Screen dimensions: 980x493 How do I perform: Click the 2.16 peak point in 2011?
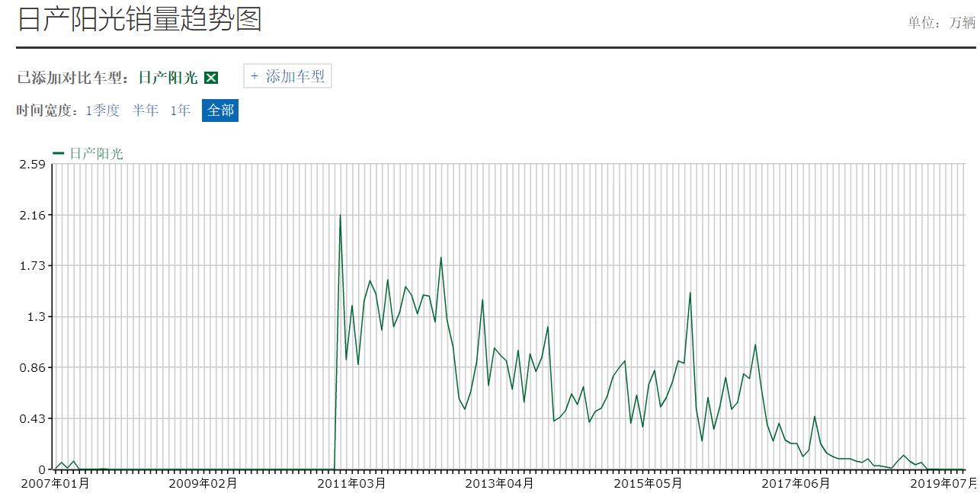(340, 215)
